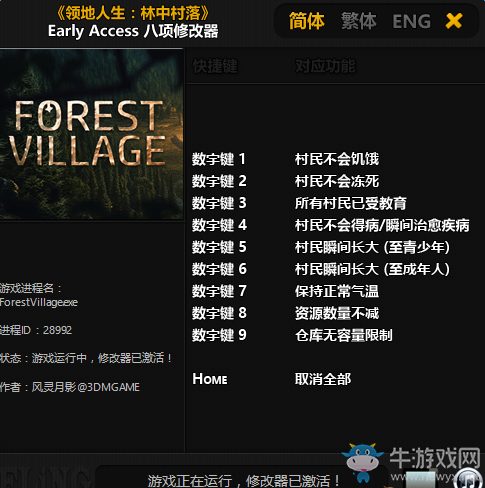Click the blue cow mascot icon
The width and height of the screenshot is (485, 488).
point(363,462)
